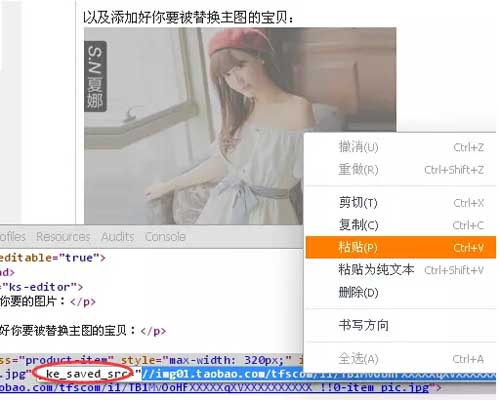Open the Profiles tab in devtools
This screenshot has height=400, width=499.
coord(13,237)
